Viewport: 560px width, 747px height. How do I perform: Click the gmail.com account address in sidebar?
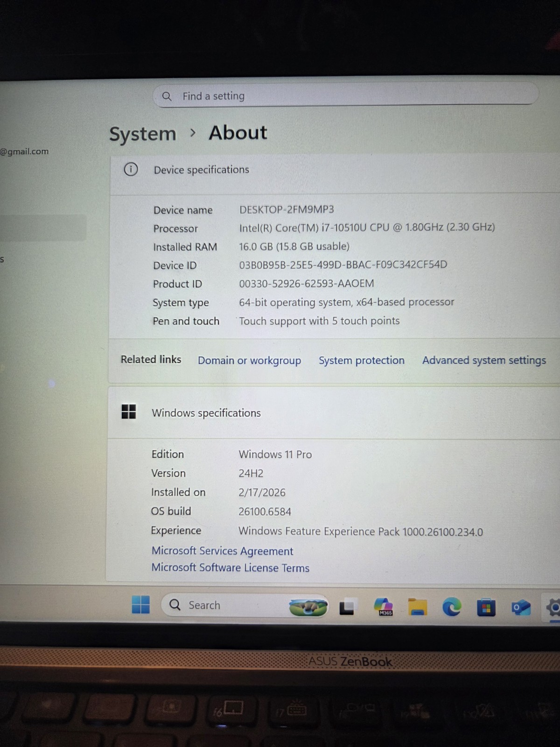[24, 151]
